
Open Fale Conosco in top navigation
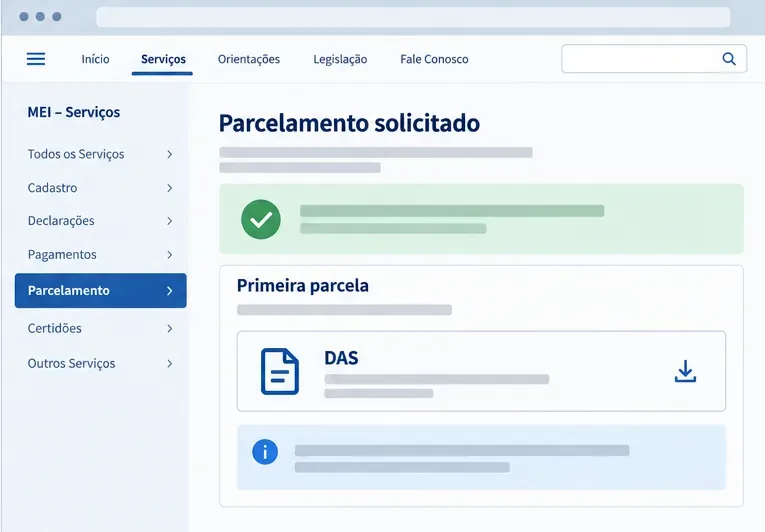[x=434, y=59]
